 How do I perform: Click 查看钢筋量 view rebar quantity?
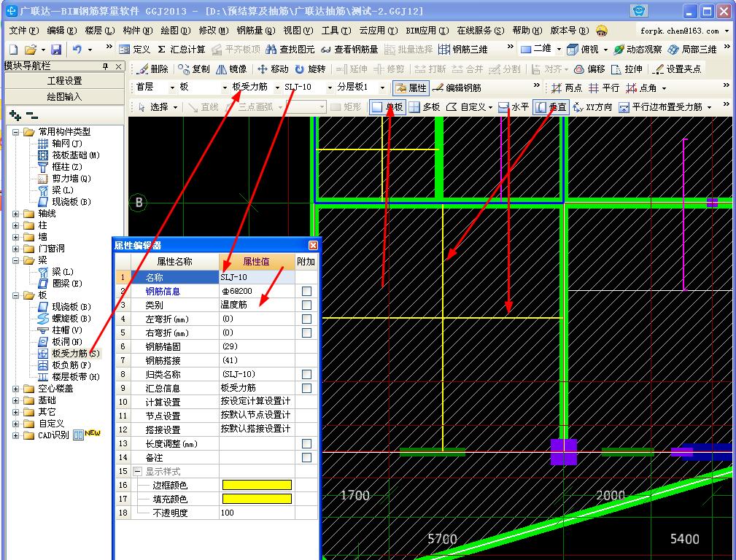pyautogui.click(x=349, y=50)
